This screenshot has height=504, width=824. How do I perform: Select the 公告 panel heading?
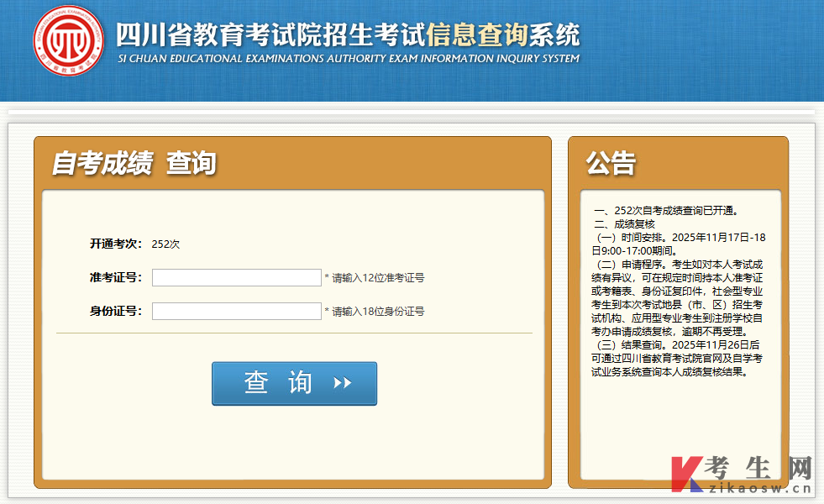[611, 163]
